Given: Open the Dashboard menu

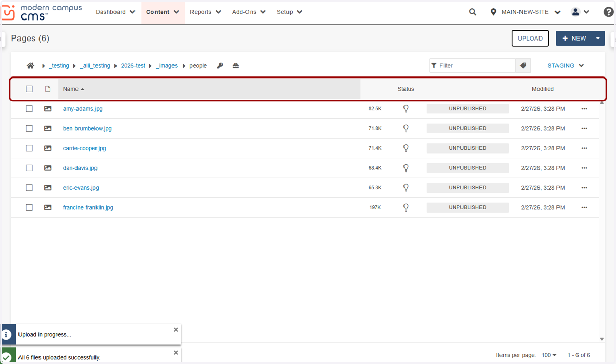Looking at the screenshot, I should point(115,12).
